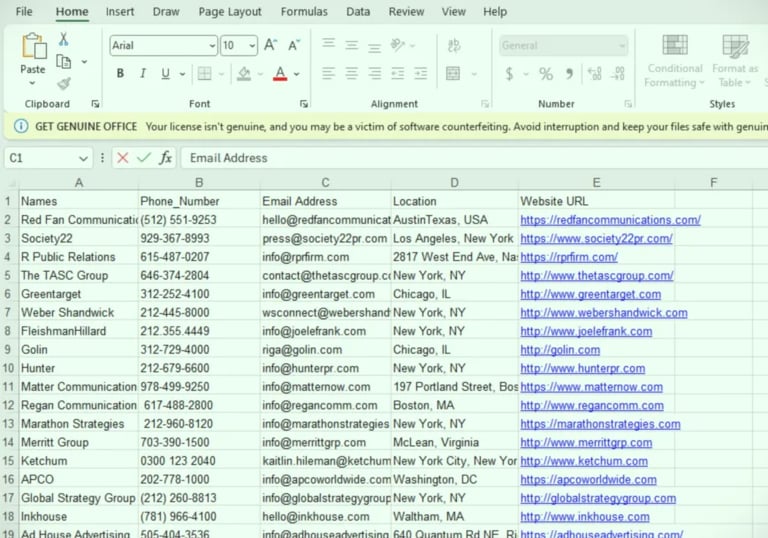Open the File tab
The width and height of the screenshot is (768, 538).
[24, 12]
